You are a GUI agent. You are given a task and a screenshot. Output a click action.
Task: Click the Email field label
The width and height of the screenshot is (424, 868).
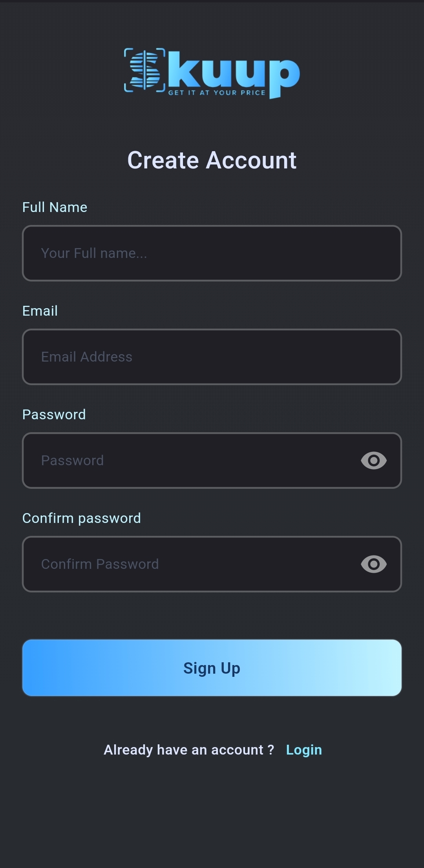coord(40,311)
